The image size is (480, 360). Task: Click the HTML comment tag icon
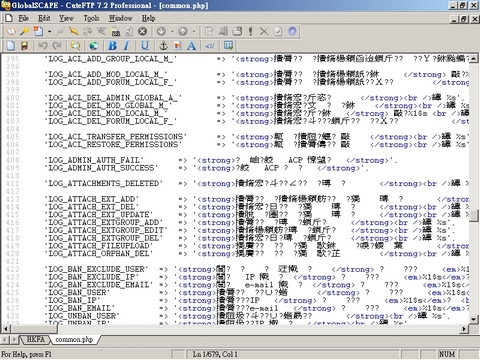tap(210, 46)
